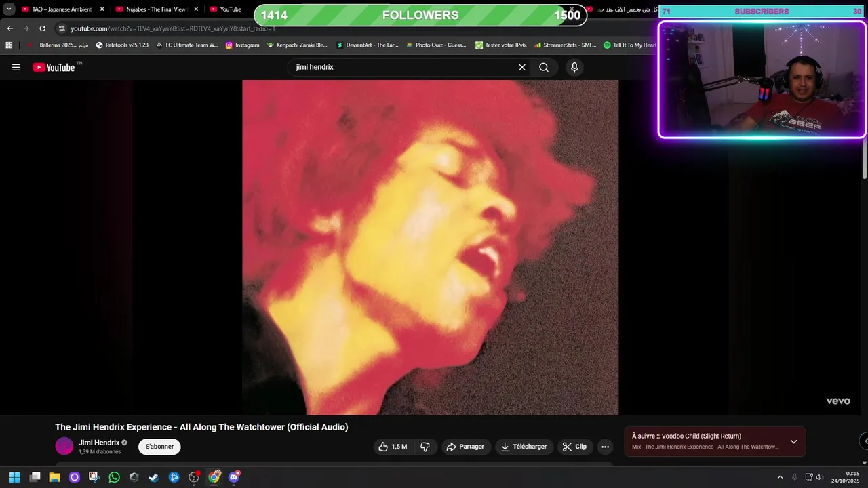Expand the À suivre Voodoo Child panel

click(793, 442)
